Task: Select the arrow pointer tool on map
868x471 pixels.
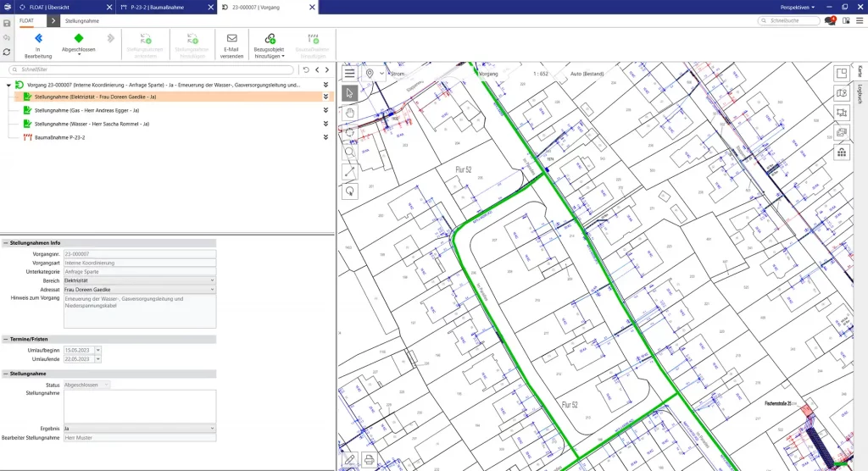Action: click(x=349, y=92)
